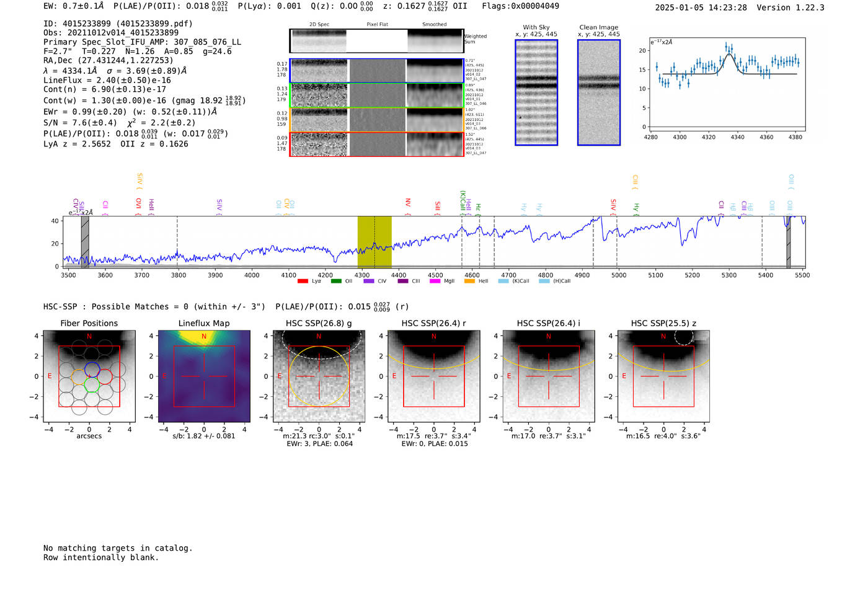Screen dimensions: 868x591
Task: Click the Primary Spec_Slot_IFU_AMP text
Action: [143, 42]
